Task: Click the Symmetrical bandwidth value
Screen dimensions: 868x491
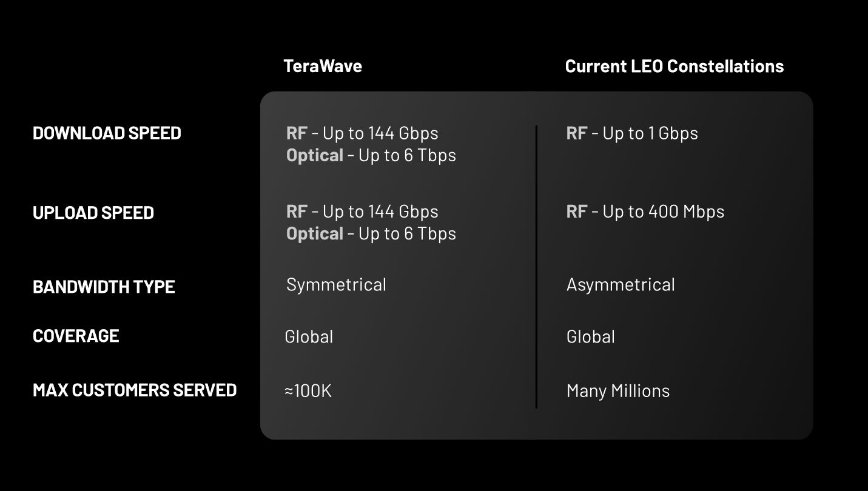Action: click(336, 285)
